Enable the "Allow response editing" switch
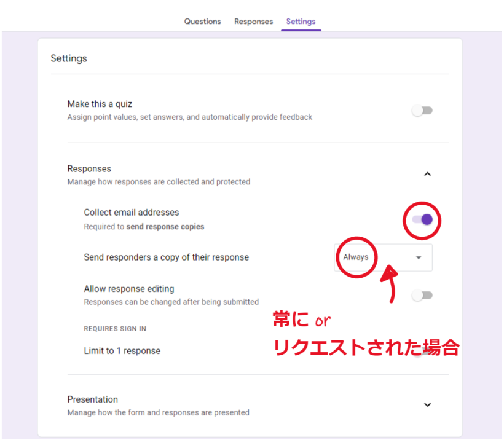504x440 pixels. click(422, 295)
